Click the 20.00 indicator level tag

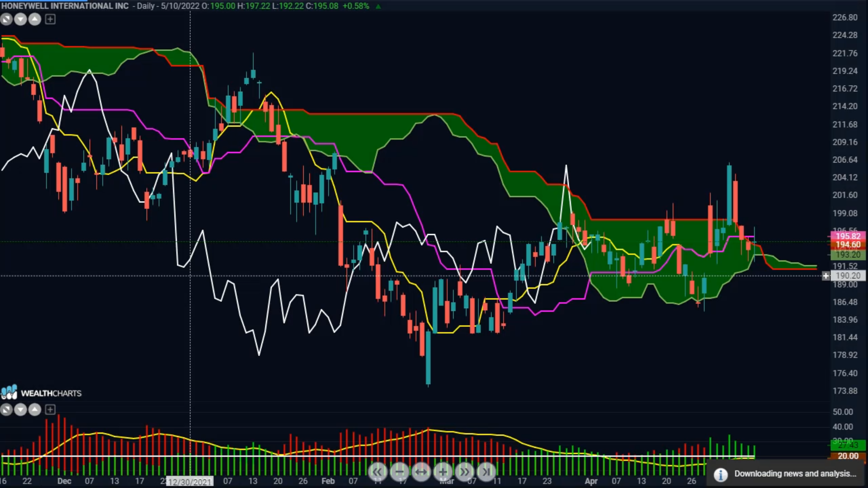[x=848, y=456]
